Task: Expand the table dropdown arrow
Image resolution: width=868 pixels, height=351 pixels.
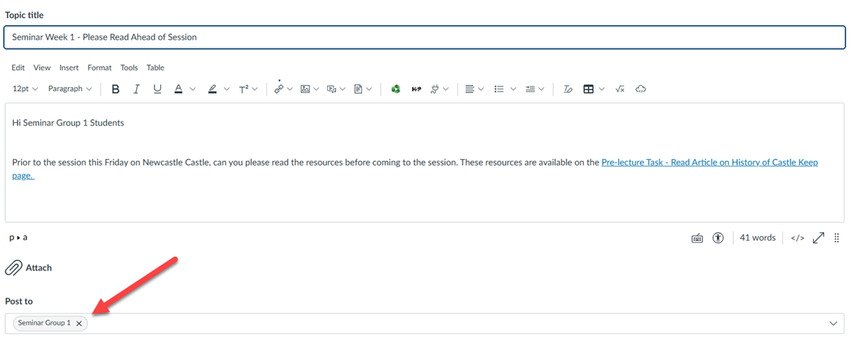Action: click(x=602, y=89)
